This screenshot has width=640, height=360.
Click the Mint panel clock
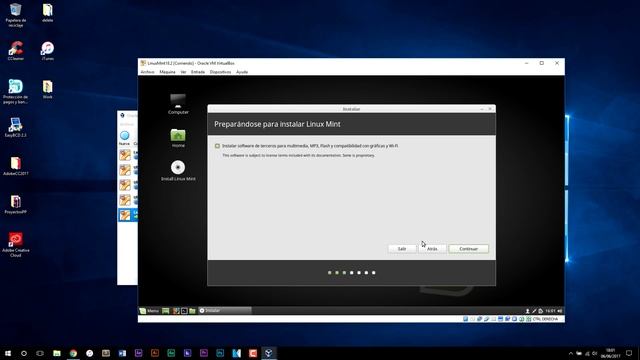coord(550,311)
